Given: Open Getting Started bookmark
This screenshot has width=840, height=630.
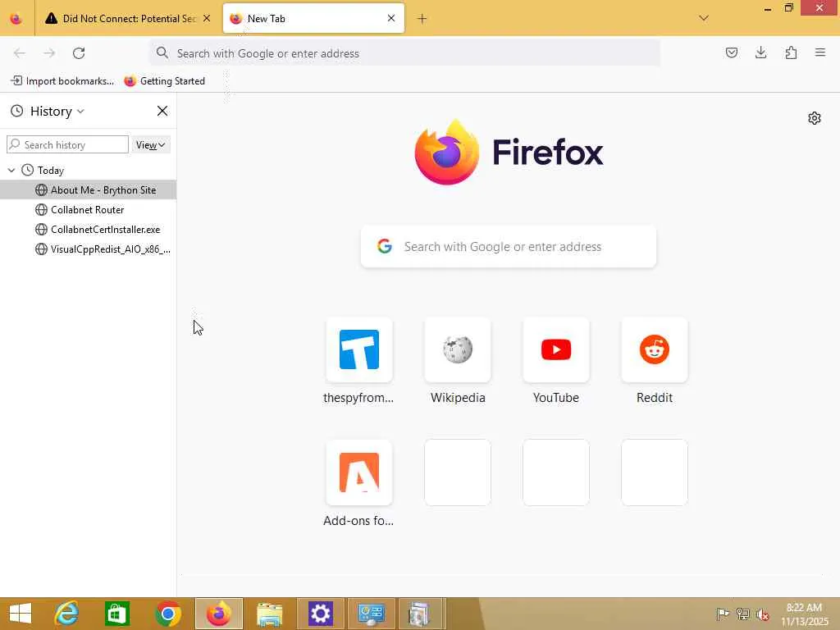Looking at the screenshot, I should pos(164,81).
